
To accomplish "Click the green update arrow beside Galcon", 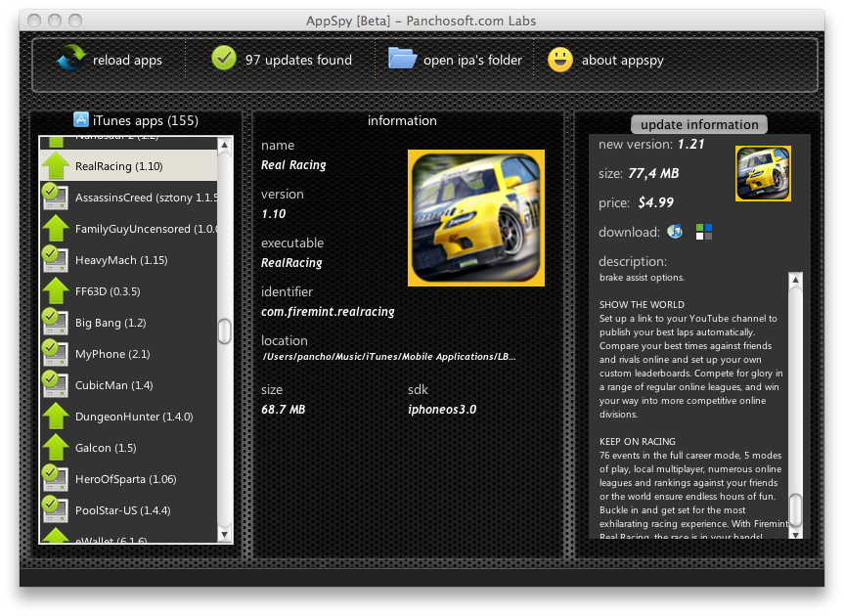I will [x=56, y=447].
